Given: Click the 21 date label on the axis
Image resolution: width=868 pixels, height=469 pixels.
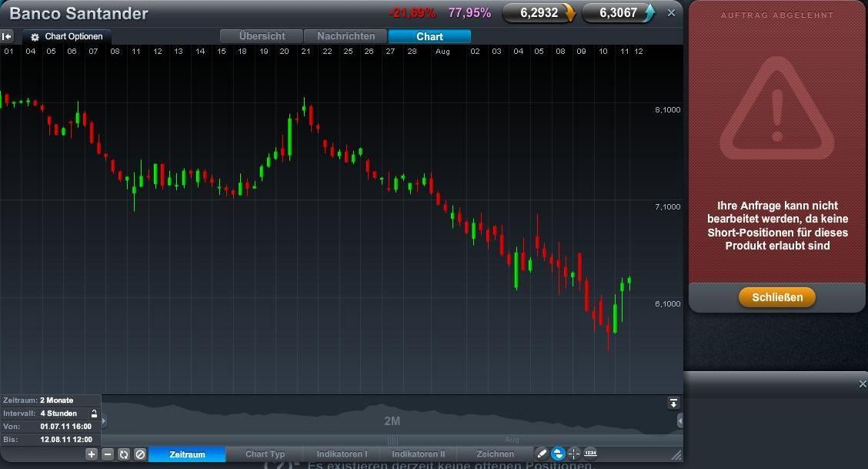Looking at the screenshot, I should tap(305, 52).
